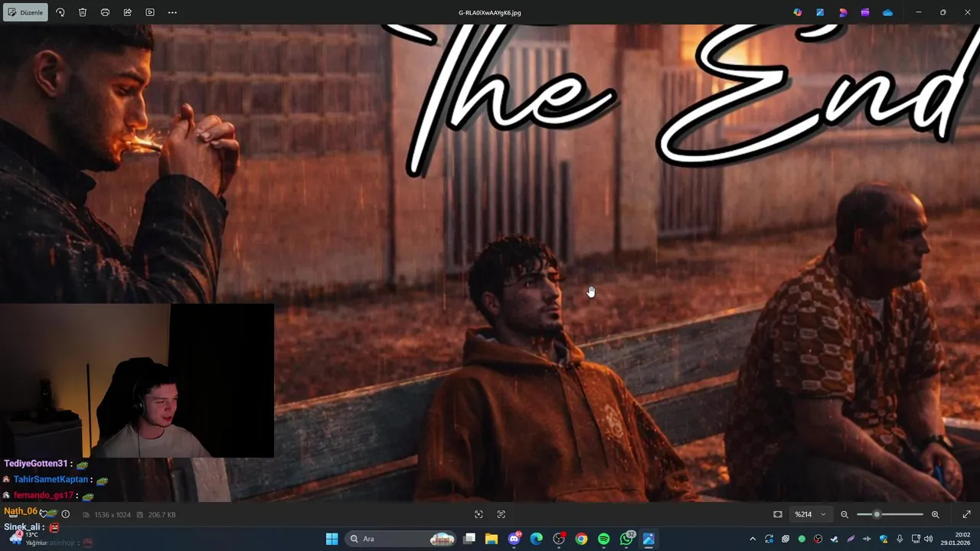The height and width of the screenshot is (551, 980).
Task: Share the photo via the share icon
Action: coord(127,12)
